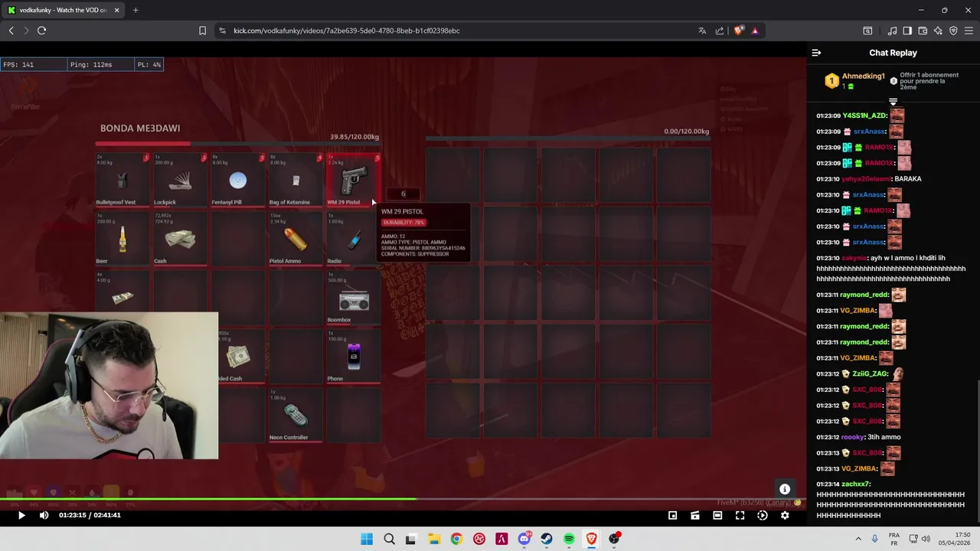
Task: Show hidden system tray icons
Action: tap(857, 539)
